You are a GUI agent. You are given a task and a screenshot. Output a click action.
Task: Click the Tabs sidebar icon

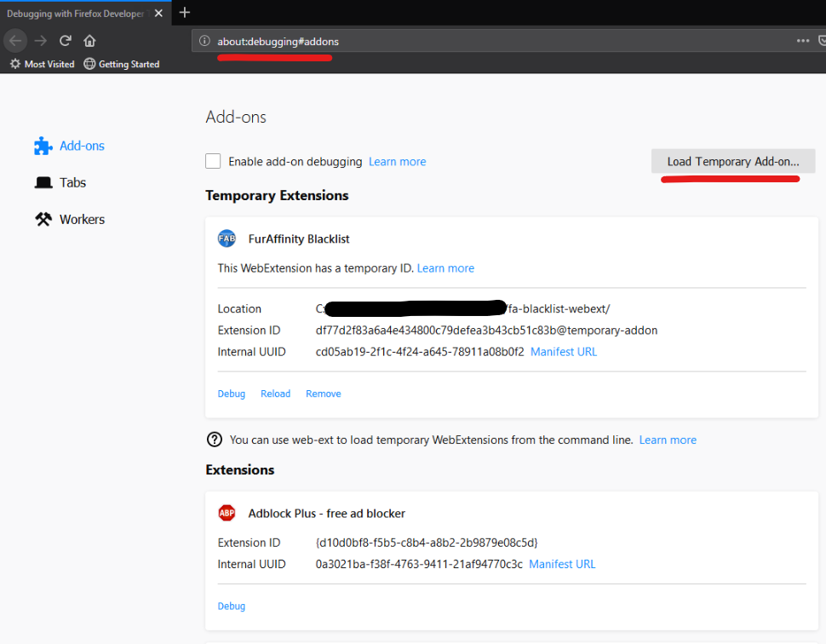(x=43, y=182)
